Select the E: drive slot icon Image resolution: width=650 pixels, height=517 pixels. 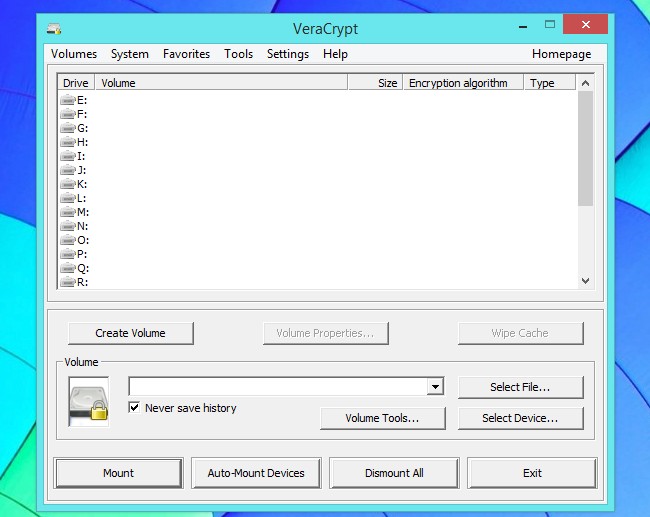click(x=68, y=100)
